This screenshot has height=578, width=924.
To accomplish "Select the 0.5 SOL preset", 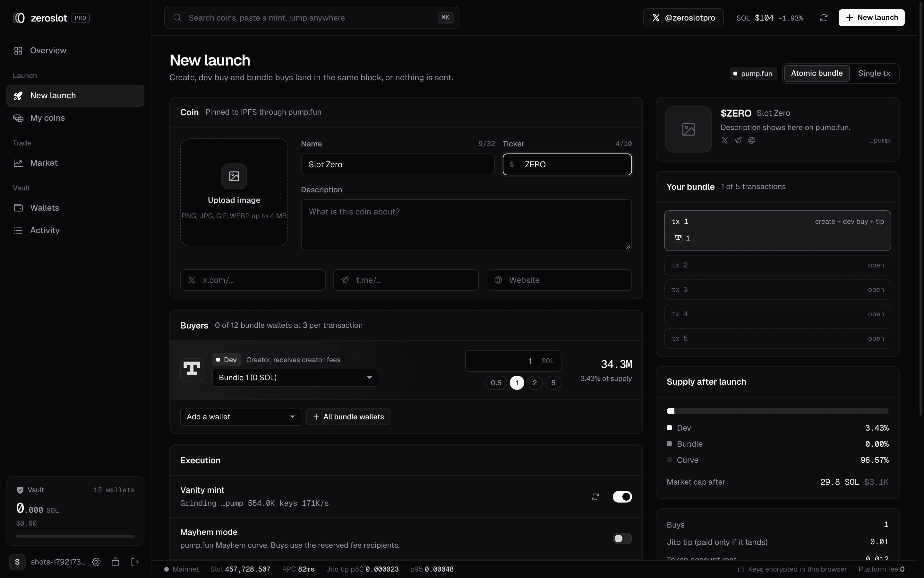I will [496, 383].
